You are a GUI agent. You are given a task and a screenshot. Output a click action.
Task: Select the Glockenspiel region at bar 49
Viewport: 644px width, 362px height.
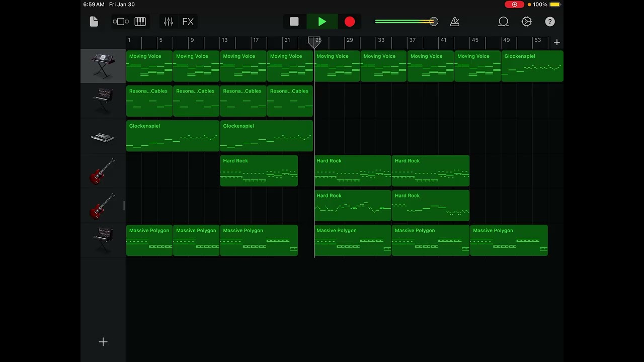click(x=532, y=66)
